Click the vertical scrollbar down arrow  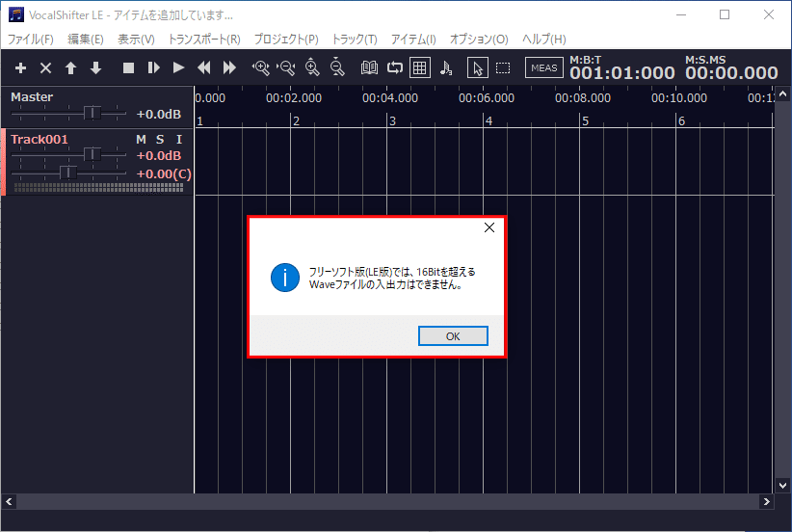[x=783, y=486]
